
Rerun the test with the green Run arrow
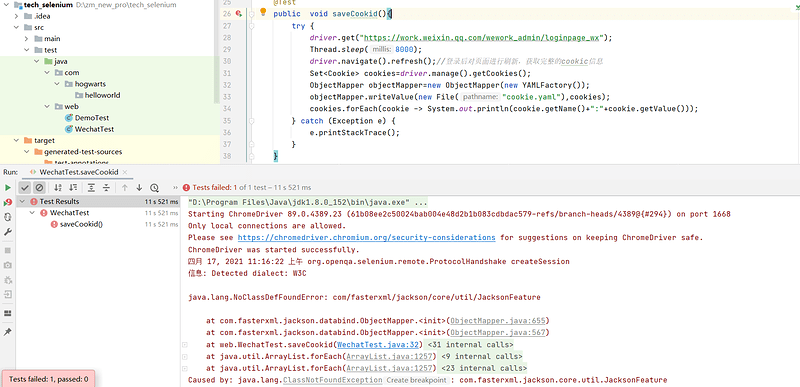coord(8,188)
